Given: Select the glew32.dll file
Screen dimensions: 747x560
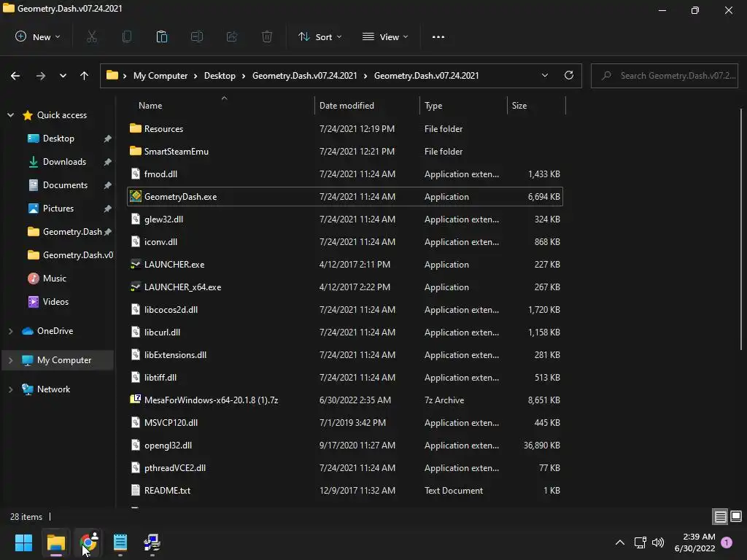Looking at the screenshot, I should pyautogui.click(x=345, y=219).
